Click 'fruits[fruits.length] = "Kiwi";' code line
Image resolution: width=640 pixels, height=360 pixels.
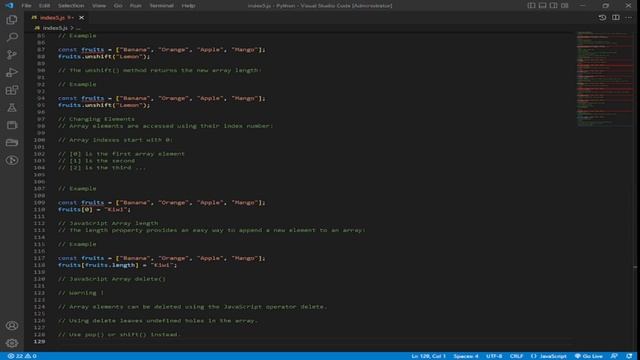(118, 265)
